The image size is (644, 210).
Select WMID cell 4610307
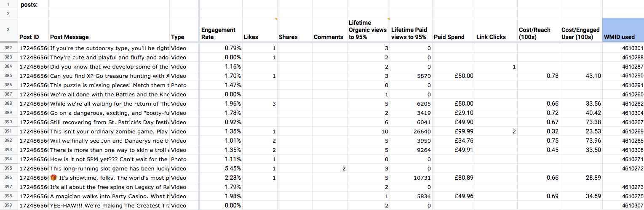(623, 206)
